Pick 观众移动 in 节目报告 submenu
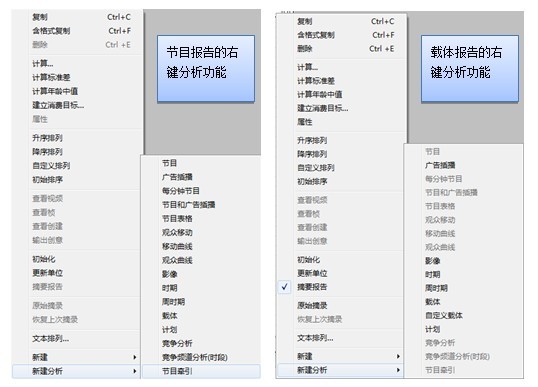 tap(177, 233)
